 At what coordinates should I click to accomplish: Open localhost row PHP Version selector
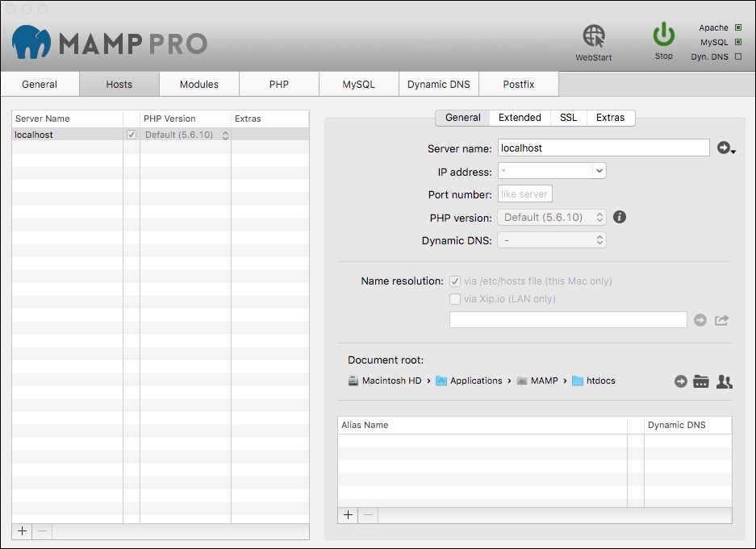(186, 135)
